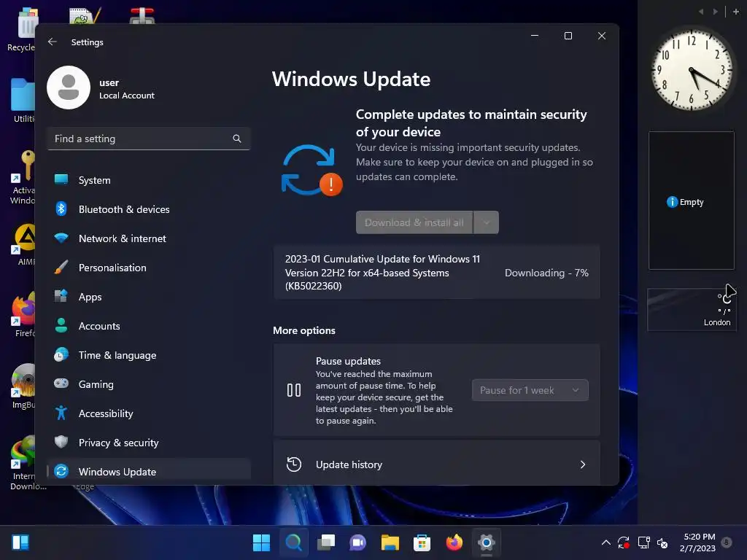Open File Explorer from taskbar
This screenshot has height=560, width=747.
(x=390, y=542)
